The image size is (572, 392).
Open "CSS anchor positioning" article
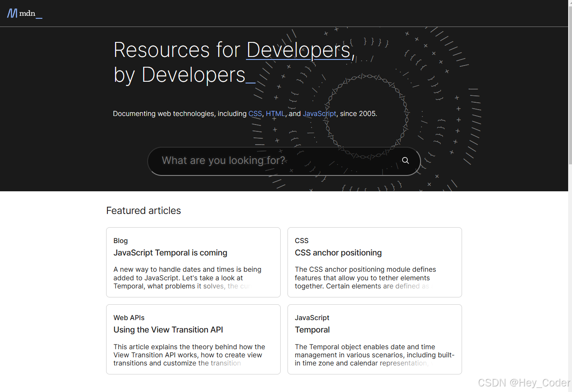pos(338,253)
